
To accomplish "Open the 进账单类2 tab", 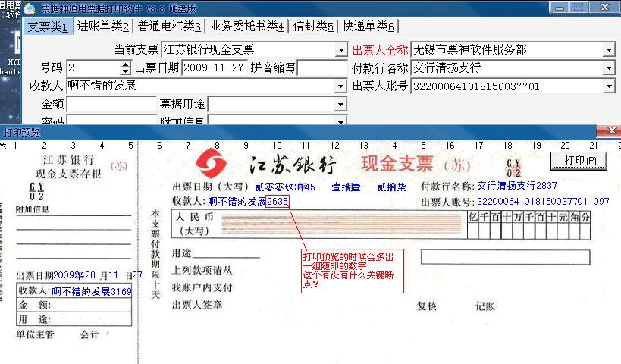I will click(x=102, y=27).
